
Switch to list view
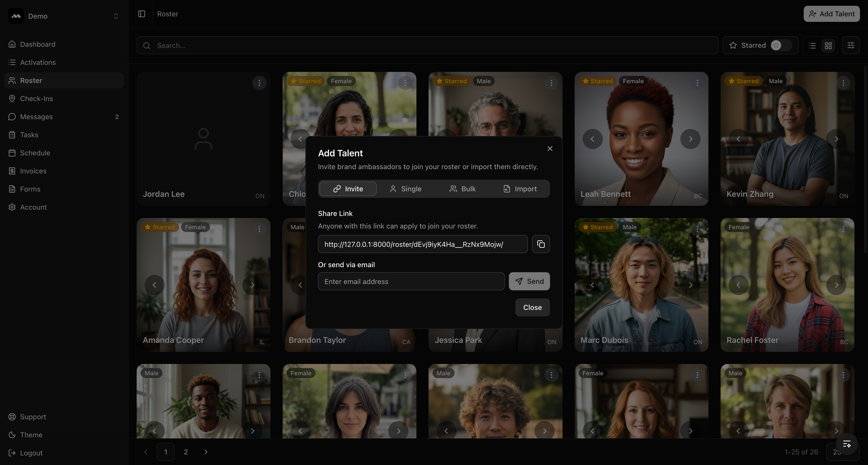point(812,45)
